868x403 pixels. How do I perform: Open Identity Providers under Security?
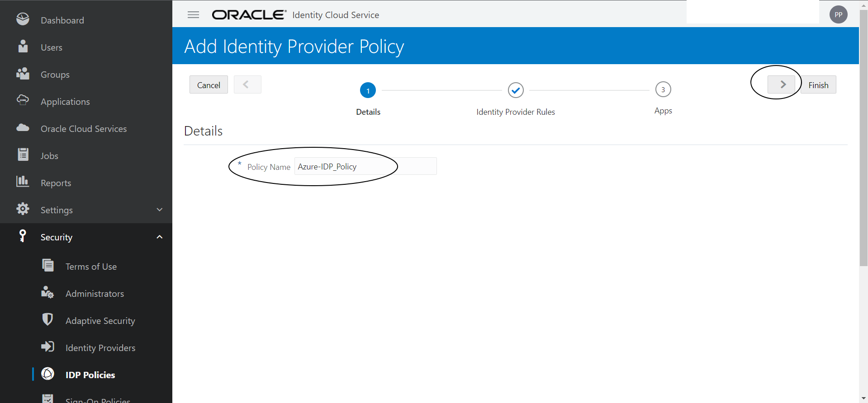tap(100, 348)
